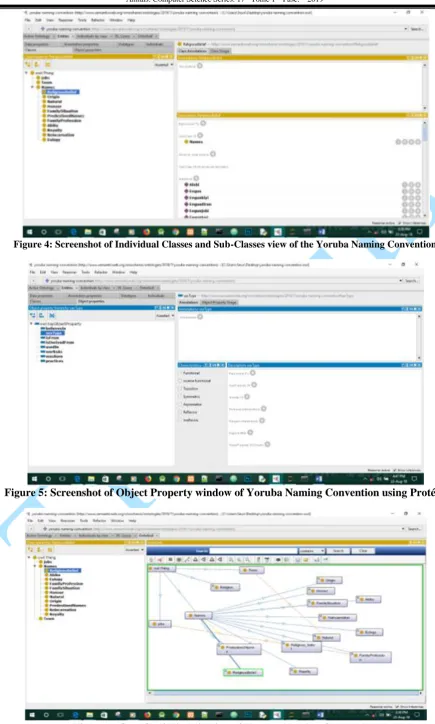Screen dimensions: 435x724
Task: Delete property icon in Figure 5 screenshot
Action: [52, 315]
